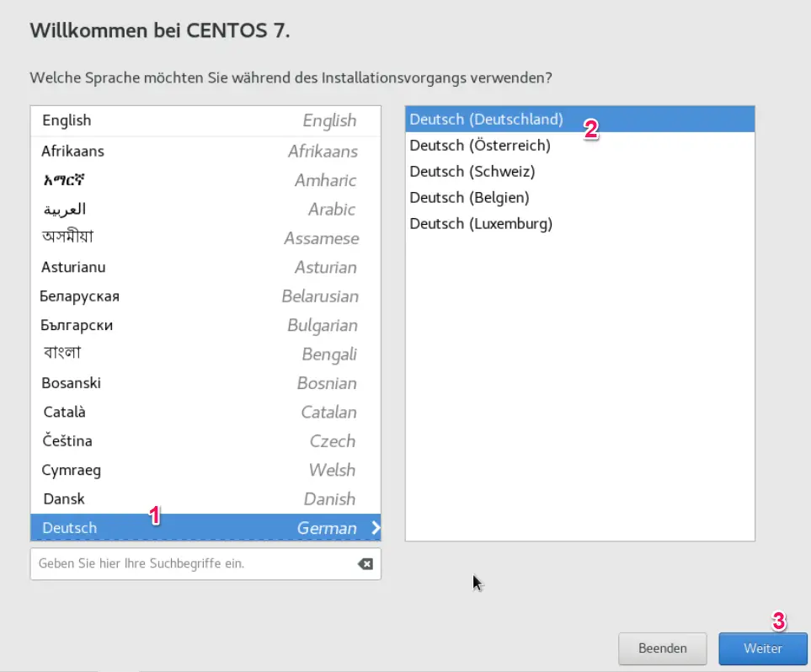Screen dimensions: 811x672
Task: Select Deutsch (Österreich) locale
Action: pos(579,146)
